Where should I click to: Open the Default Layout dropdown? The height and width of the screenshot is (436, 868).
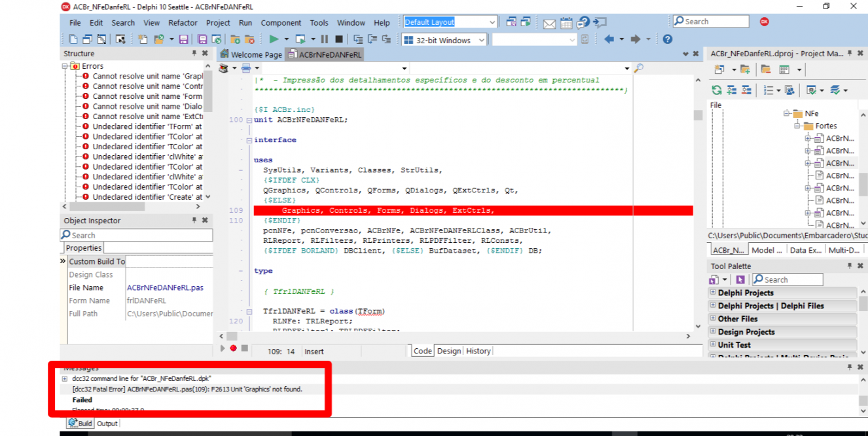[492, 22]
